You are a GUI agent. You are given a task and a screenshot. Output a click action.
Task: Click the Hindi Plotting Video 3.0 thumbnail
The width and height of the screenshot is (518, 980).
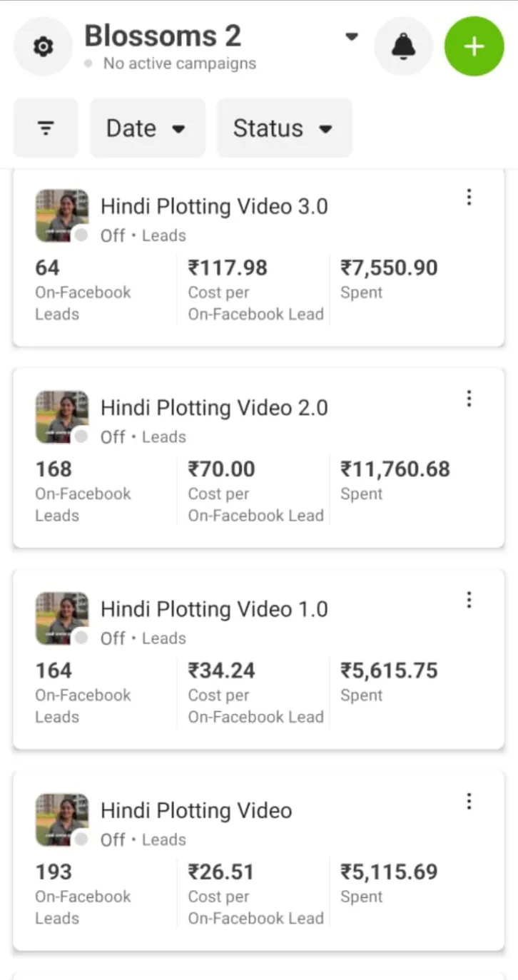pyautogui.click(x=62, y=215)
